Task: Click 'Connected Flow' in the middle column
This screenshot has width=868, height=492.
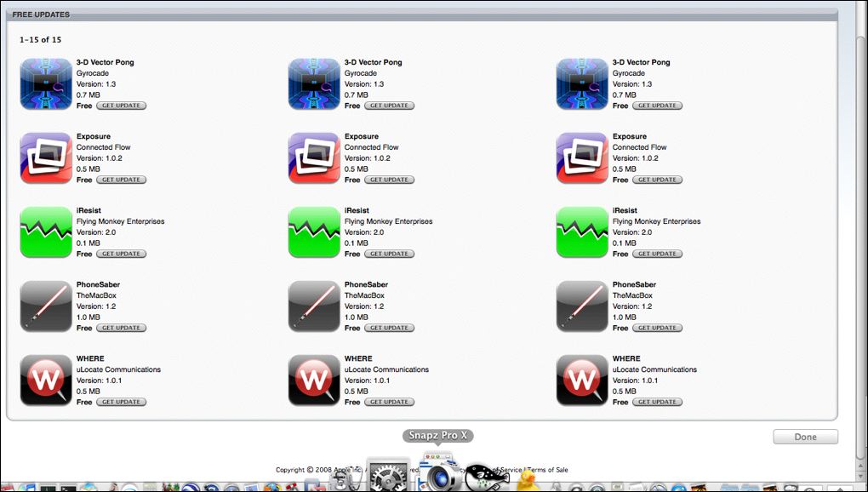Action: (x=371, y=147)
